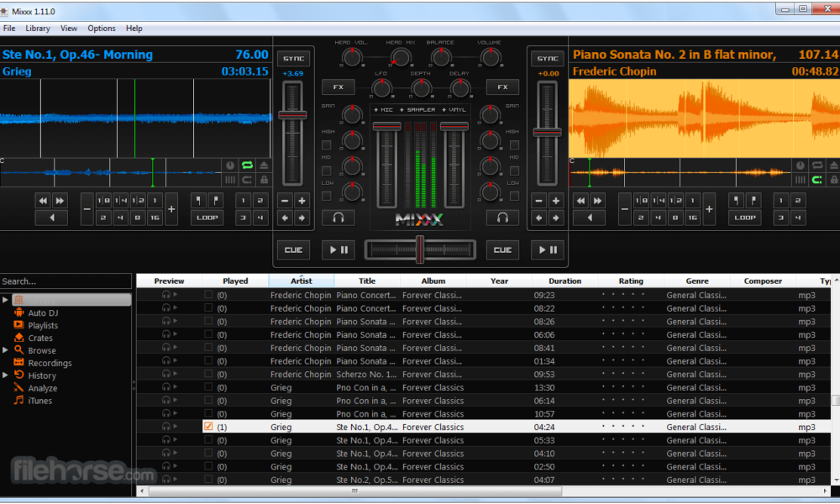Toggle the left channel LOW kill switch

tap(326, 196)
